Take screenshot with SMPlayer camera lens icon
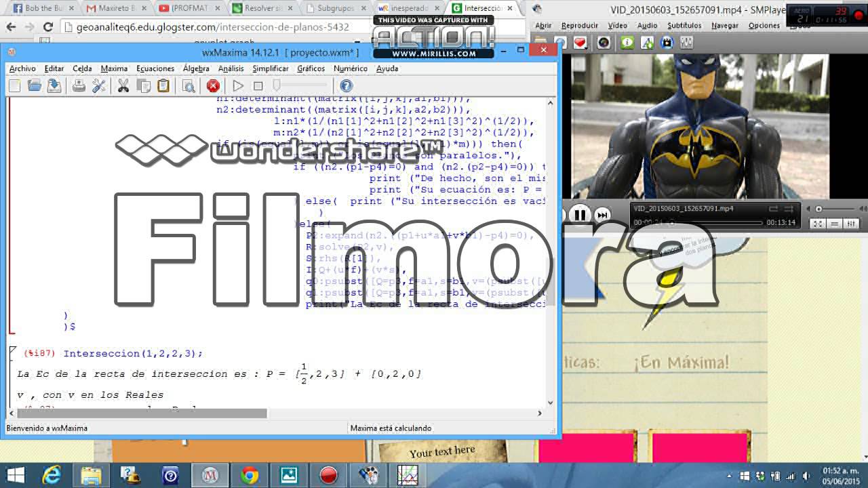 (x=604, y=43)
